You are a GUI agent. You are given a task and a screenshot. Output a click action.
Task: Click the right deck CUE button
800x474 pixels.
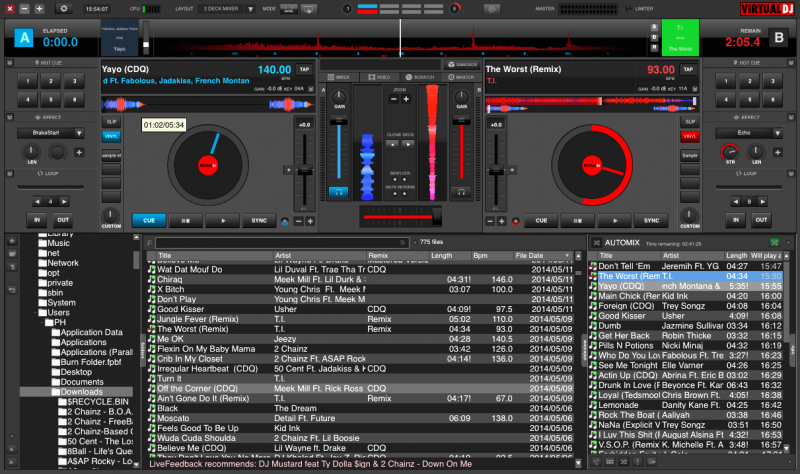(539, 220)
